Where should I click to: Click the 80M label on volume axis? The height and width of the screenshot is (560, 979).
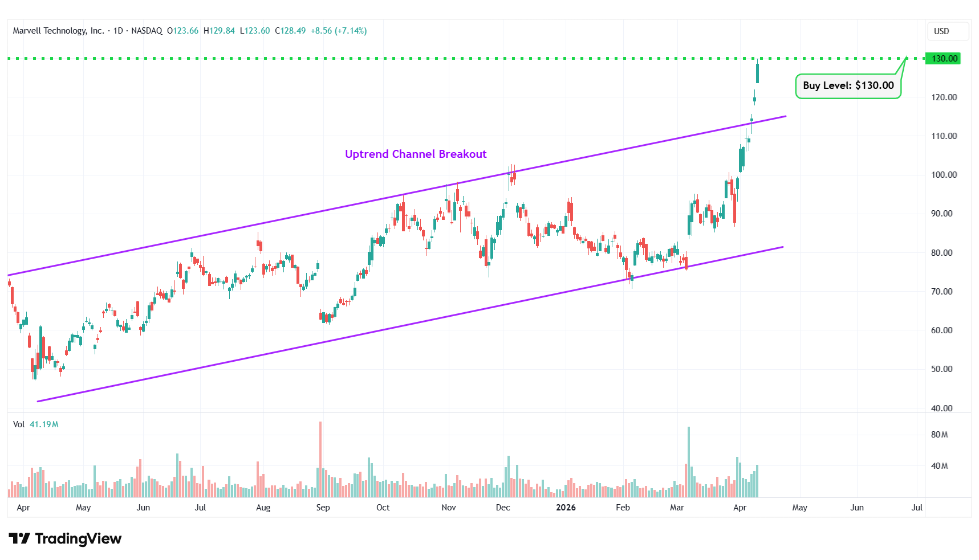coord(939,435)
